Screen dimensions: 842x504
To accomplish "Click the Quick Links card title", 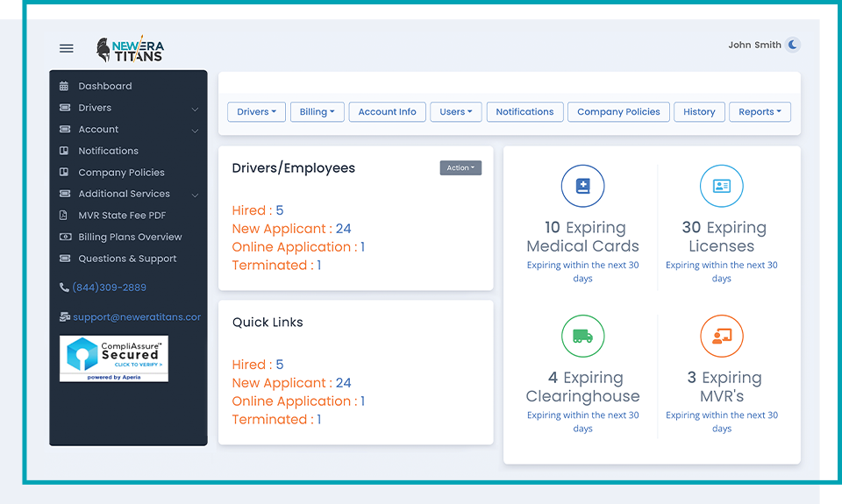I will (x=268, y=322).
